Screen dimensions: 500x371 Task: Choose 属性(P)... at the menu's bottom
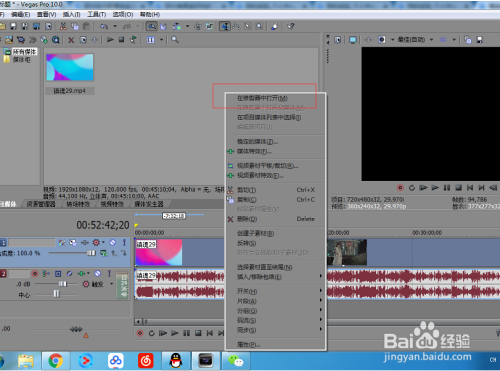[x=276, y=345]
